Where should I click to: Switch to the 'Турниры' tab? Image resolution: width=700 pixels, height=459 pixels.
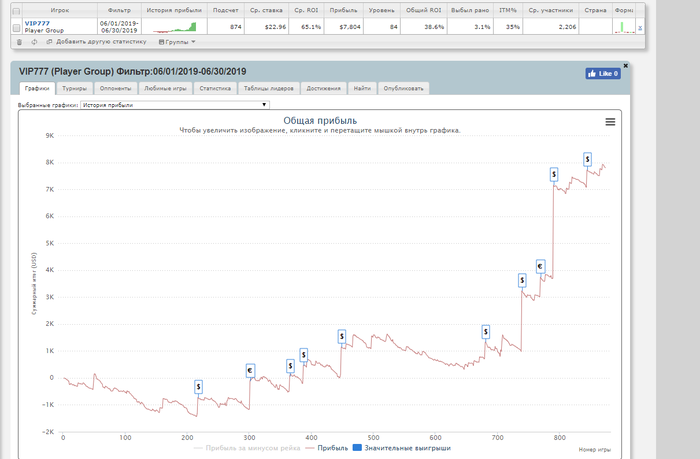[75, 88]
